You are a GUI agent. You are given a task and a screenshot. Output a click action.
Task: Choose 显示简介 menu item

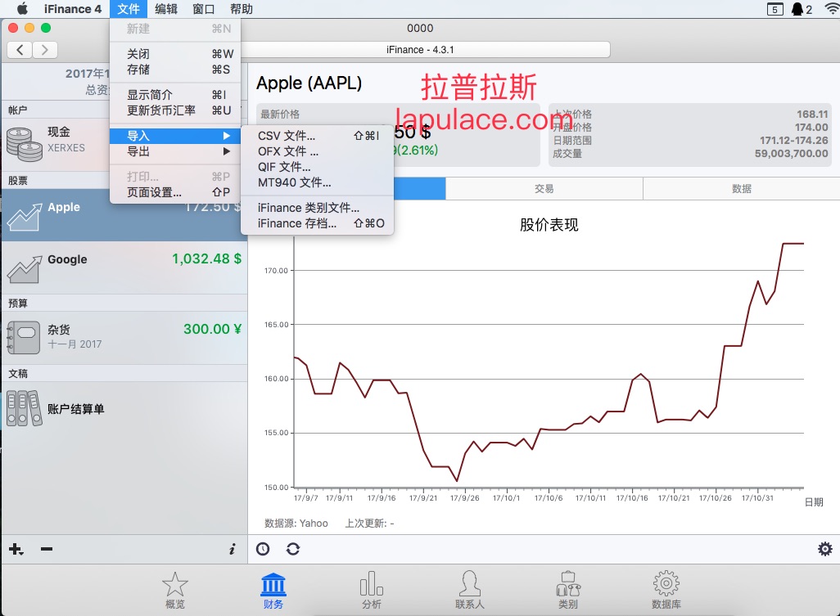175,95
